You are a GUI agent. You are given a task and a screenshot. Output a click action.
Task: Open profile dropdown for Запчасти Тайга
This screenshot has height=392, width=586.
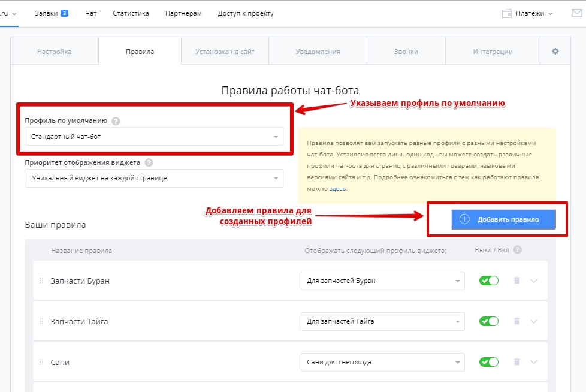coord(383,321)
